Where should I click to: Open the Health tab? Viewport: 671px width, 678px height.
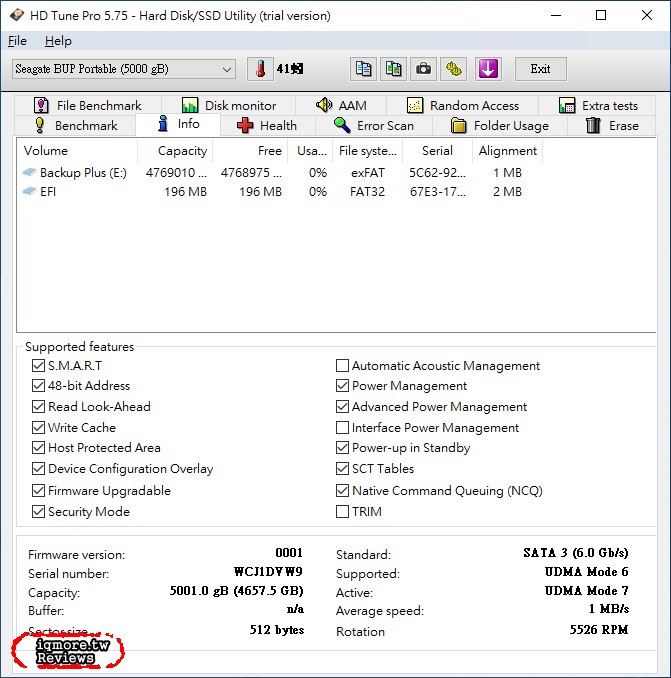266,126
